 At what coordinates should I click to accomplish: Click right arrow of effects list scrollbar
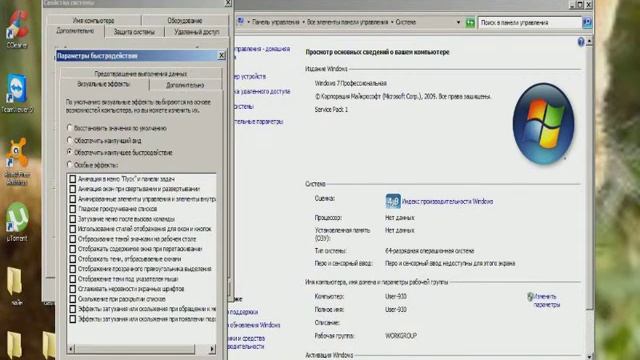211,349
